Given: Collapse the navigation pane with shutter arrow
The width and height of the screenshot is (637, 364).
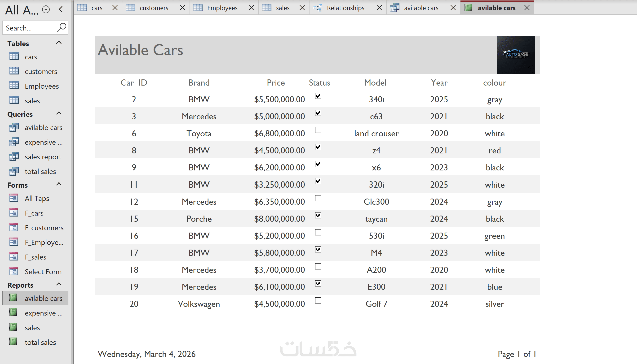Looking at the screenshot, I should [61, 10].
